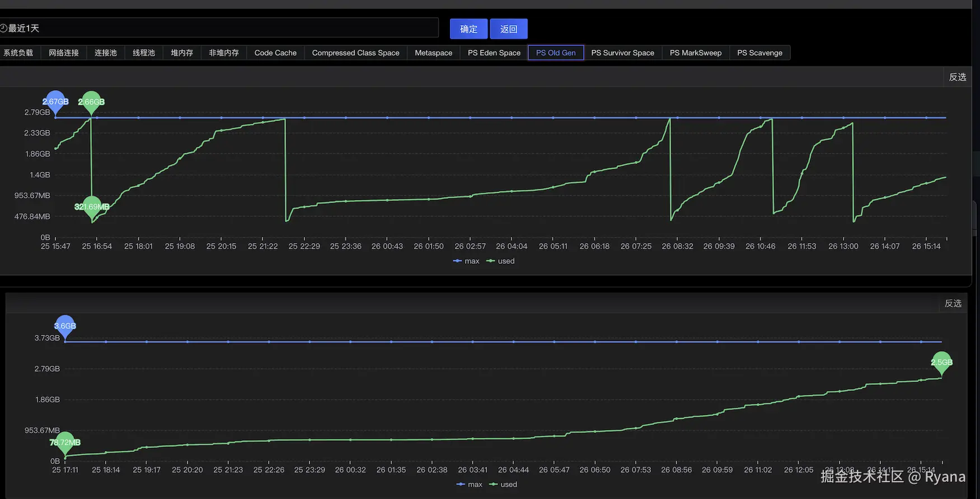980x499 pixels.
Task: Click the 26 08:32 axis label in upper chart
Action: [x=677, y=246]
